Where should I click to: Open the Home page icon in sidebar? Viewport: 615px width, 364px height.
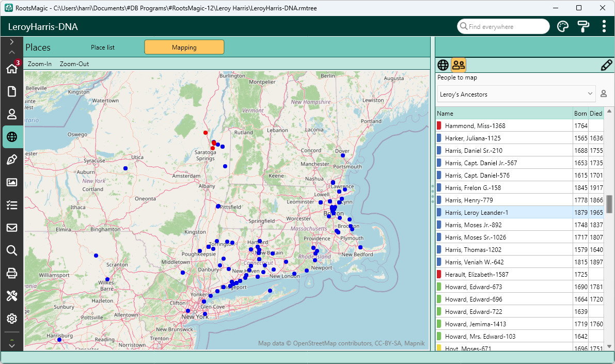click(12, 68)
